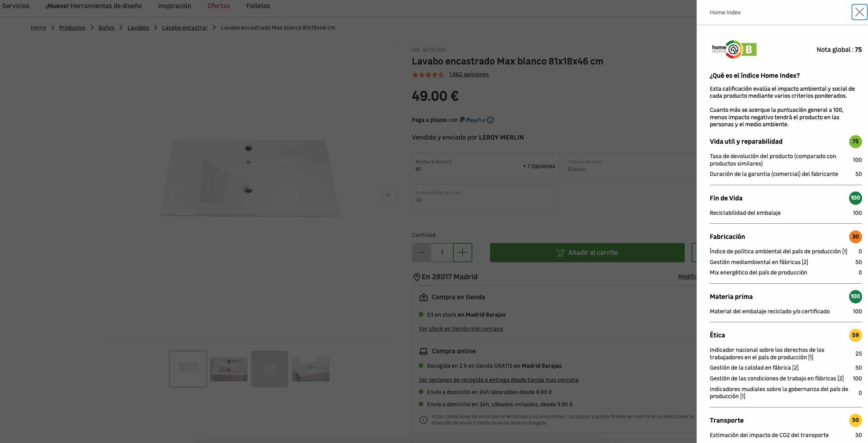
Task: Go to Baños breadcrumb
Action: coord(106,28)
